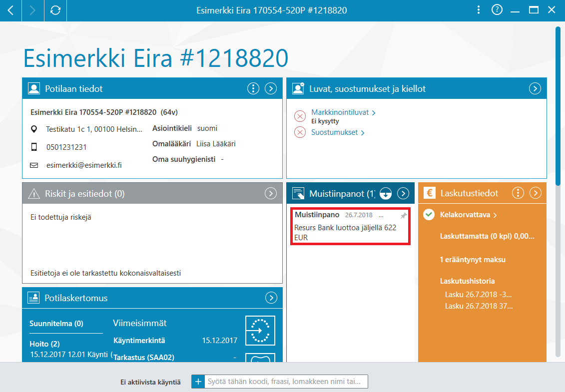
Task: Click the Riskit warning triangle icon
Action: coord(34,194)
